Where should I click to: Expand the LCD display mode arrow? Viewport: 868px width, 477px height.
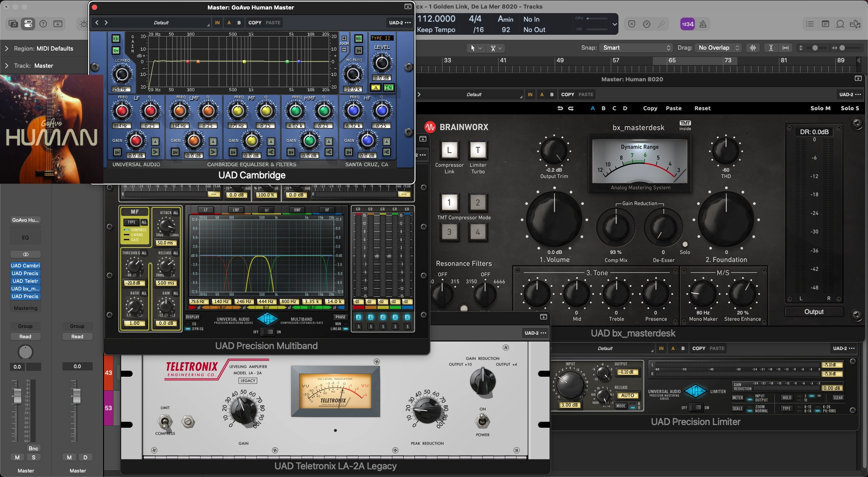[x=614, y=24]
